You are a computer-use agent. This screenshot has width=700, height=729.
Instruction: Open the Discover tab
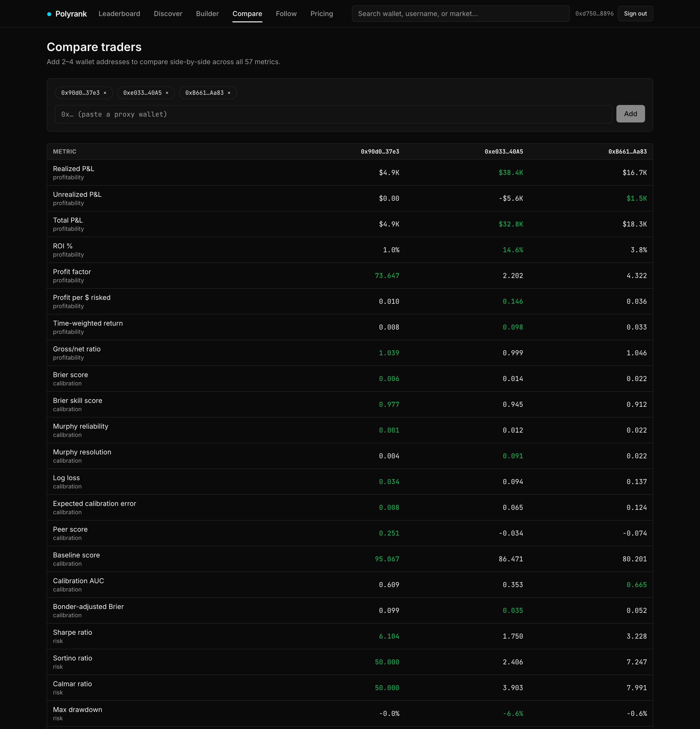click(168, 14)
